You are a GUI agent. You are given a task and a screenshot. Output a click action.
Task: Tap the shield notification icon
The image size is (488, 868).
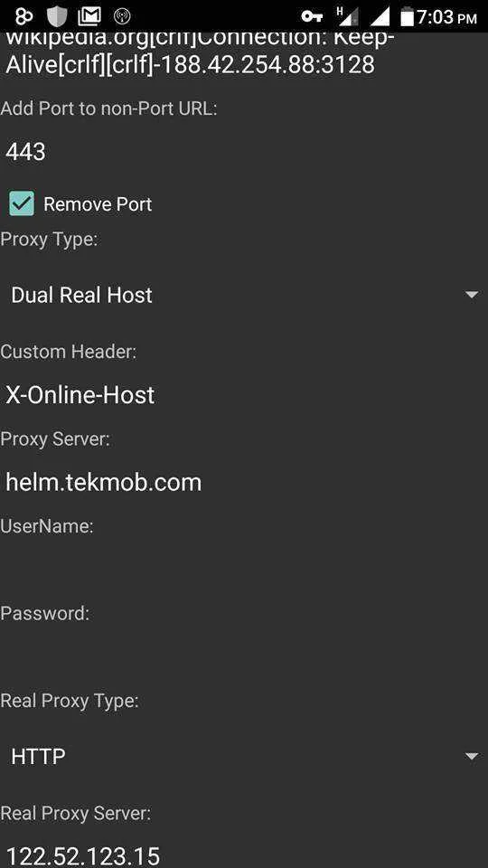[56, 16]
